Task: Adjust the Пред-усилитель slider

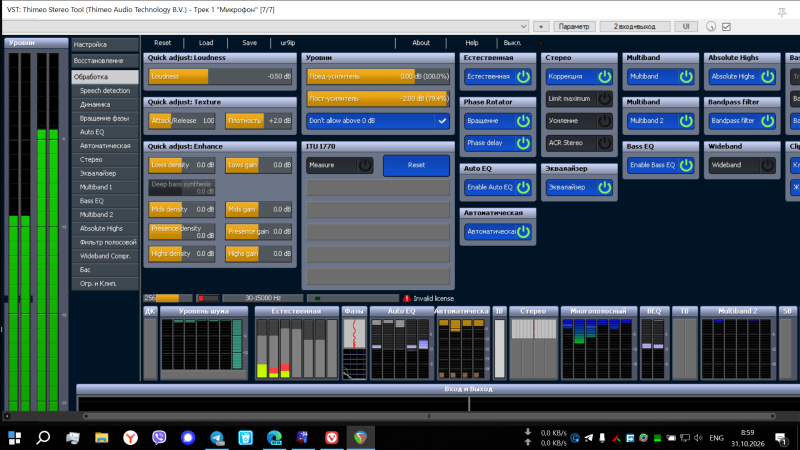Action: [378, 77]
